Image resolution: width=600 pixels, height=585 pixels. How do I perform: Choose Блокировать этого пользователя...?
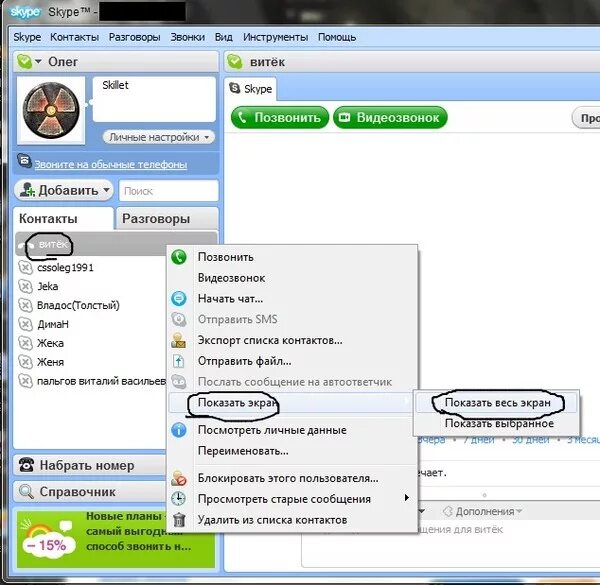pos(293,478)
